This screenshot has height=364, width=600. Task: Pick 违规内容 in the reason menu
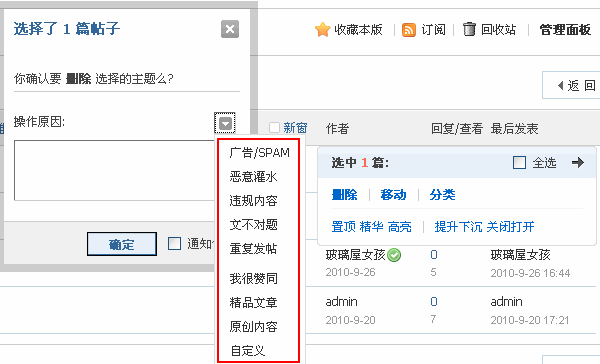(253, 201)
